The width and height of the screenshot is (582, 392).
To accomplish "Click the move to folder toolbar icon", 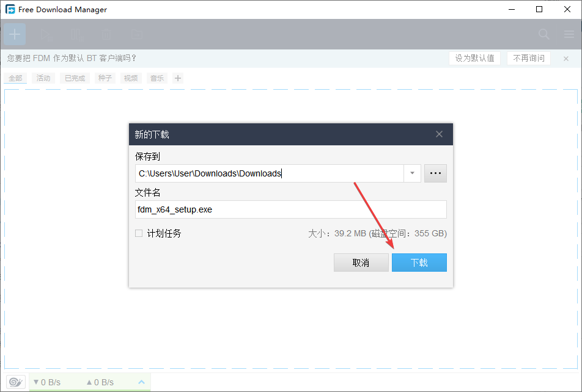I will pos(137,35).
